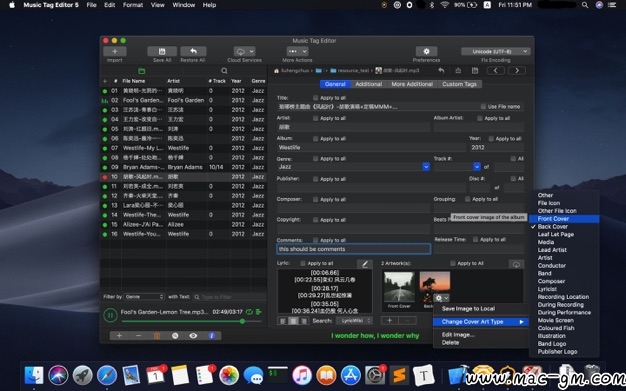
Task: Pause playback of Lemon Tree
Action: tap(110, 315)
